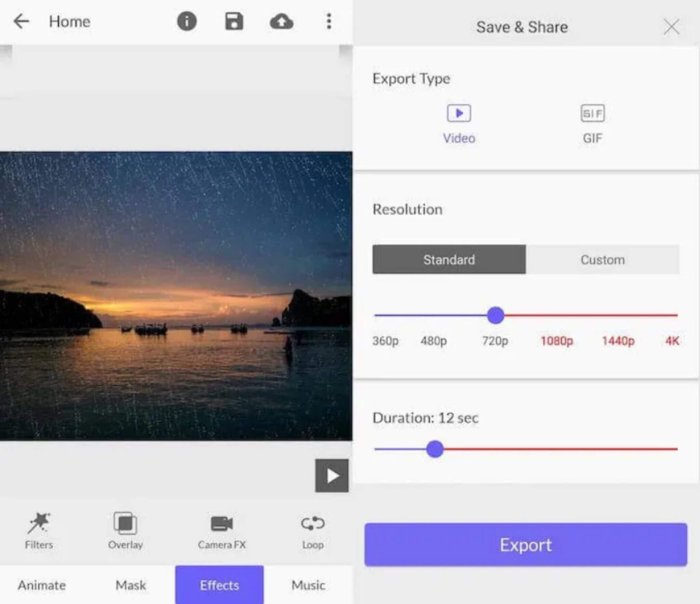Click the floppy disk save icon
Viewport: 700px width, 604px height.
(234, 22)
